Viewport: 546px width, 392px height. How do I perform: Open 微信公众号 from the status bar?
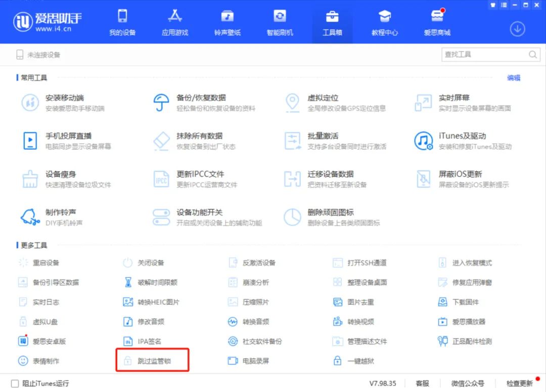(468, 383)
